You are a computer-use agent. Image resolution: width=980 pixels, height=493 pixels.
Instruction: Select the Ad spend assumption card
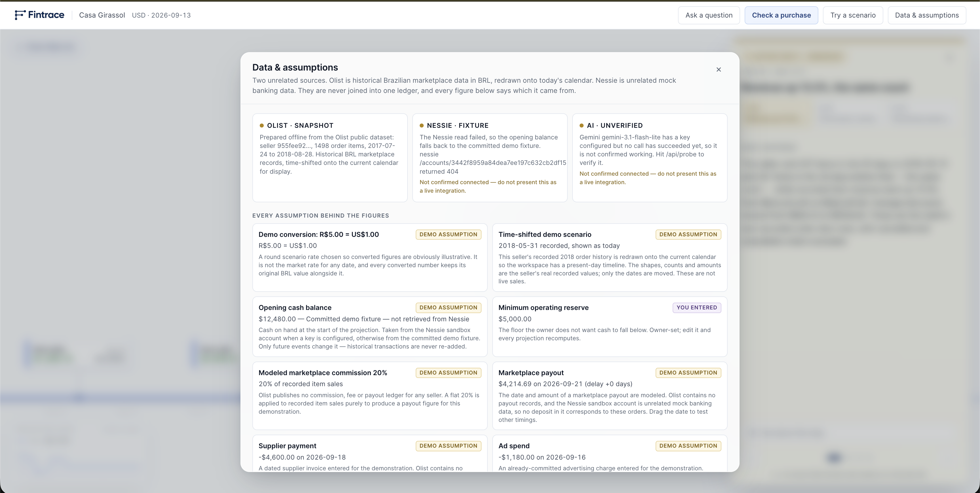point(609,453)
